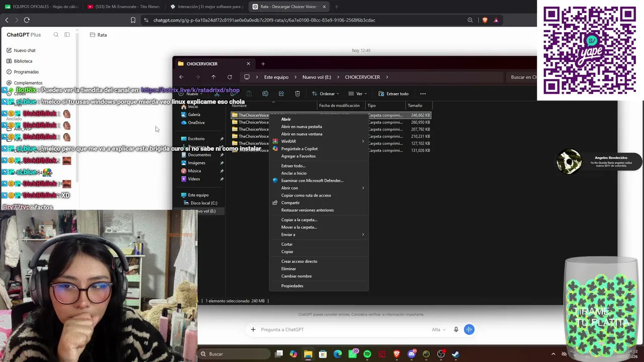Open the Explorer toolbar more options ellipsis
The width and height of the screenshot is (644, 362).
tap(423, 94)
